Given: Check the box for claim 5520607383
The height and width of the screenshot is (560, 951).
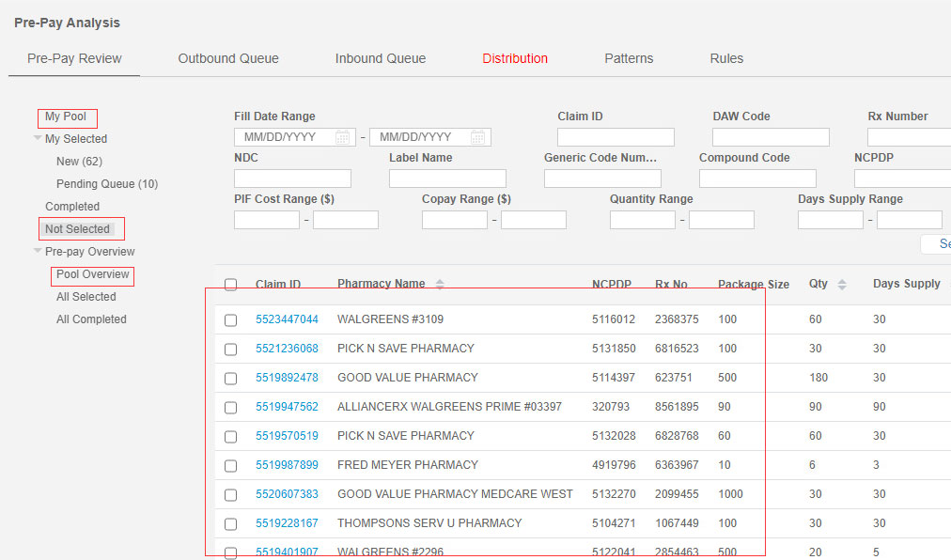Looking at the screenshot, I should [x=230, y=494].
